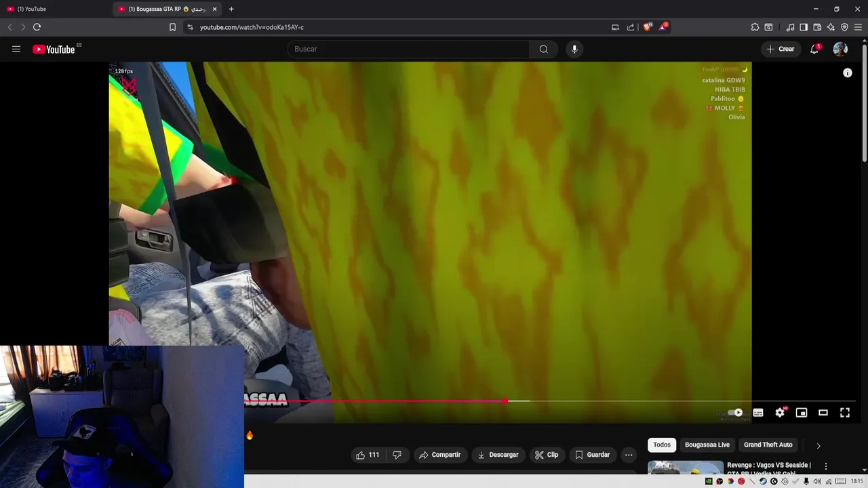This screenshot has height=488, width=868.
Task: Toggle the autoplay switch
Action: (x=735, y=412)
